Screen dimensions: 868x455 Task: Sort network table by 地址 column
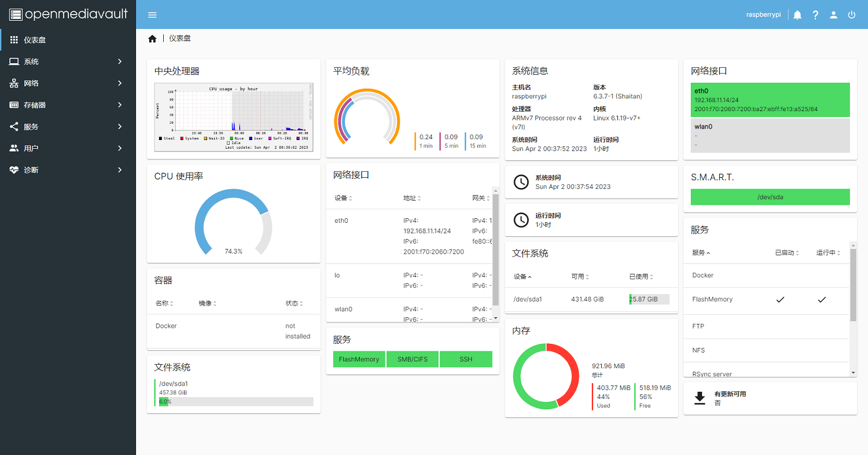412,198
